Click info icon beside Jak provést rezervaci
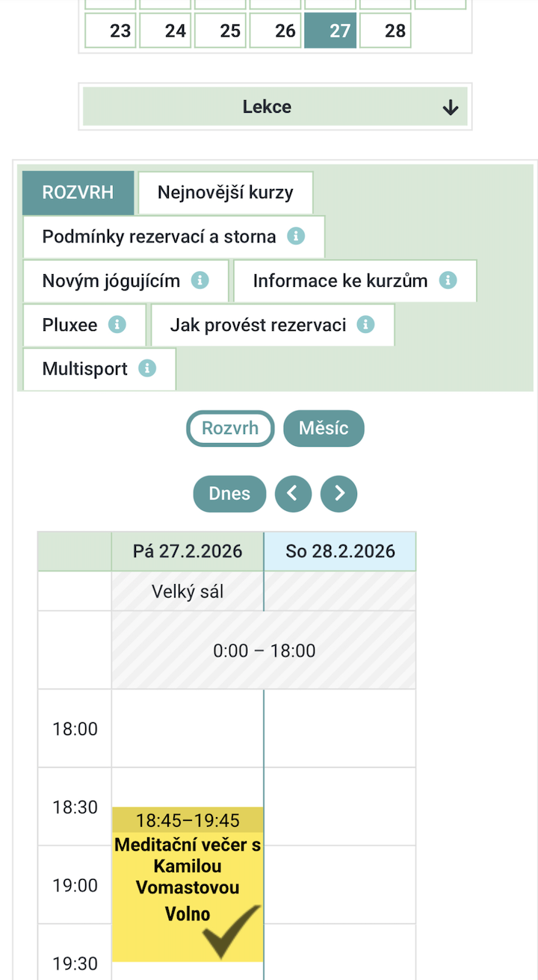This screenshot has width=538, height=980. 365,324
